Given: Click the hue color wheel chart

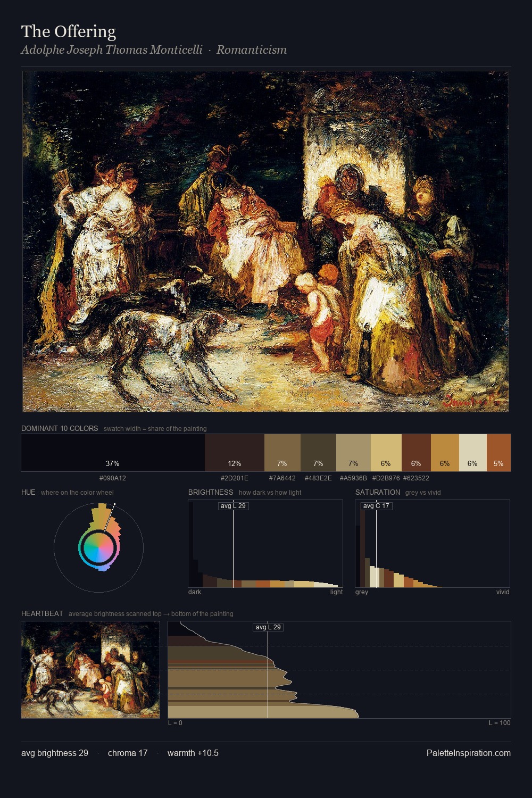Looking at the screenshot, I should tap(98, 547).
